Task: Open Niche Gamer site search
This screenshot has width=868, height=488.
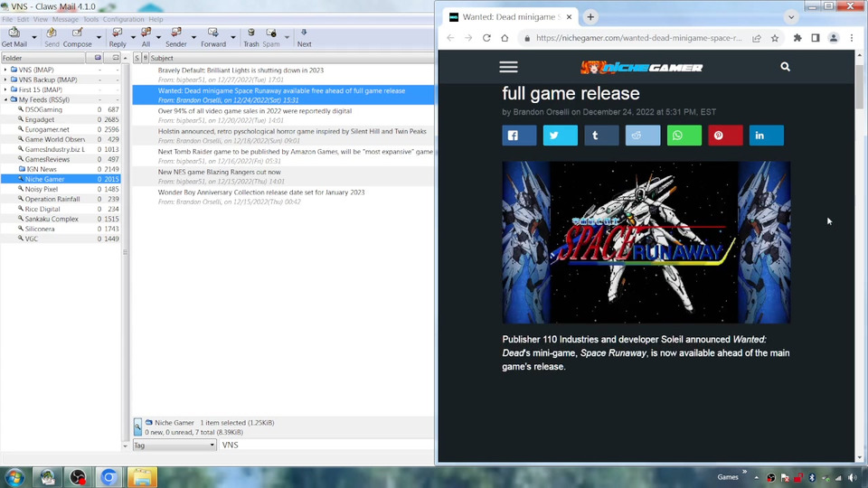Action: pyautogui.click(x=785, y=66)
